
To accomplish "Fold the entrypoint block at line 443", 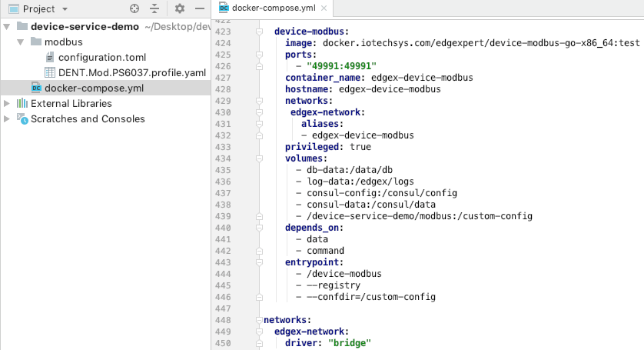I will [257, 262].
